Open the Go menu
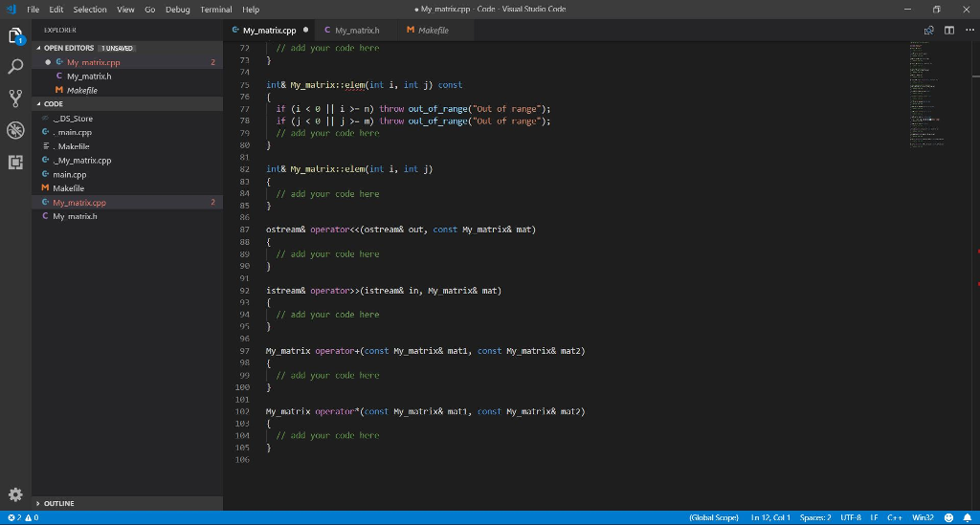Image resolution: width=980 pixels, height=525 pixels. point(150,10)
